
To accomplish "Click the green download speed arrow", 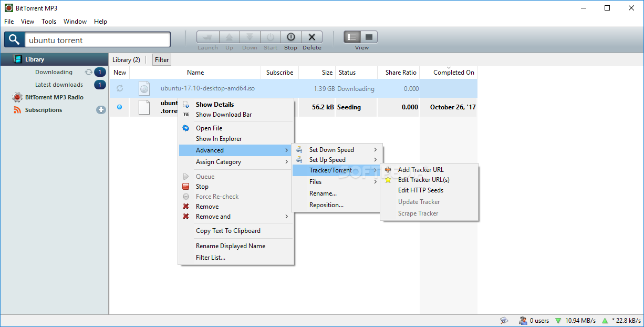I will click(x=558, y=321).
